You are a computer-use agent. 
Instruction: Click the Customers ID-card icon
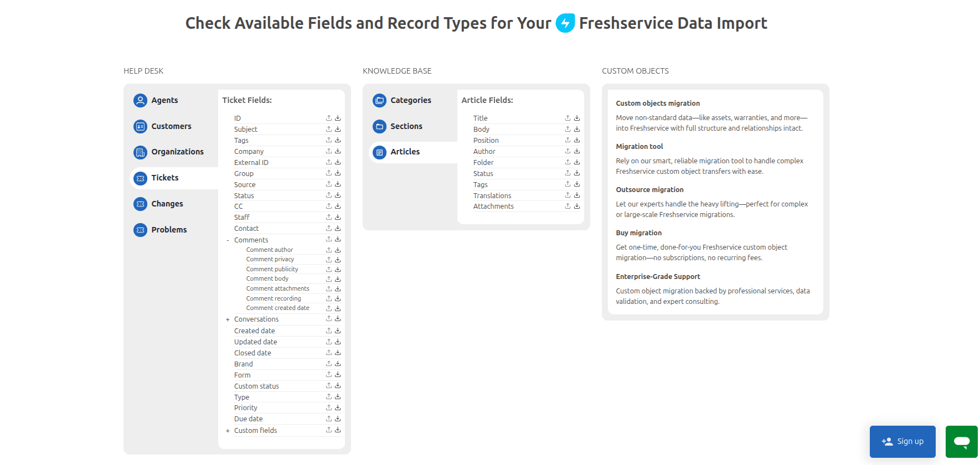pyautogui.click(x=140, y=126)
